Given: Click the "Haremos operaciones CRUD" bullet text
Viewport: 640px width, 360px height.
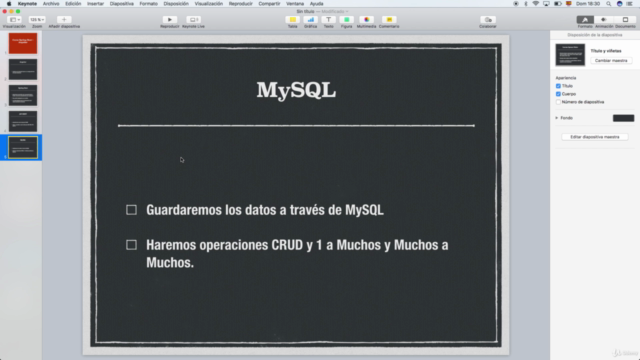Looking at the screenshot, I should pos(297,253).
